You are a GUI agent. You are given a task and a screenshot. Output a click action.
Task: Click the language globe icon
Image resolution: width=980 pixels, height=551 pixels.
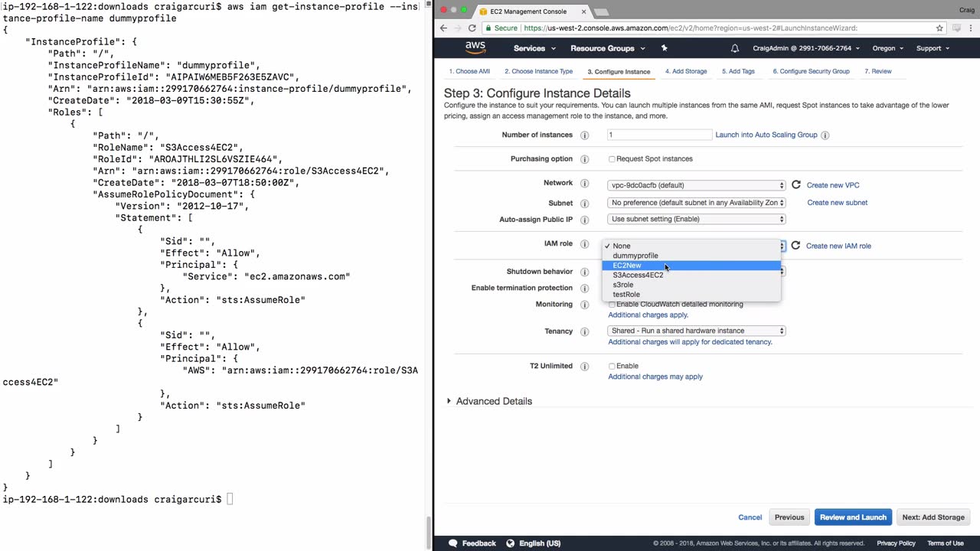[510, 543]
